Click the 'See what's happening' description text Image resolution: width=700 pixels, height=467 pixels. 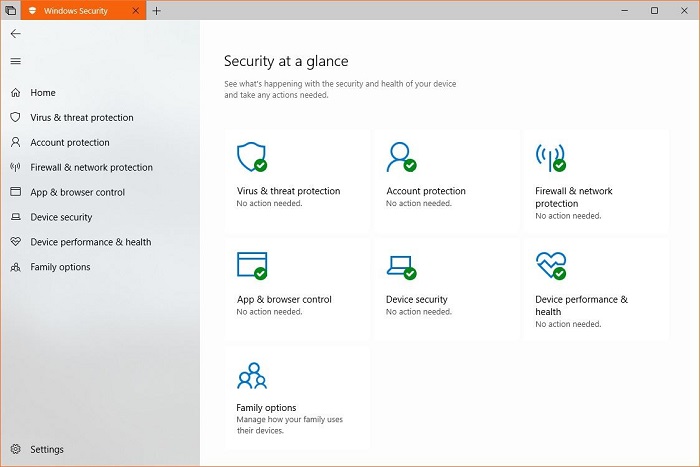pyautogui.click(x=340, y=89)
